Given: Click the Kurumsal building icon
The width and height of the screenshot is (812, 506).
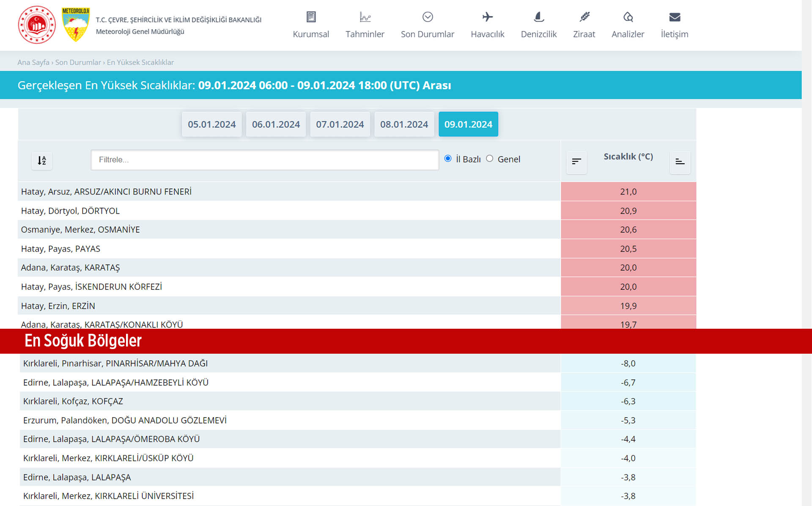Looking at the screenshot, I should [x=311, y=17].
